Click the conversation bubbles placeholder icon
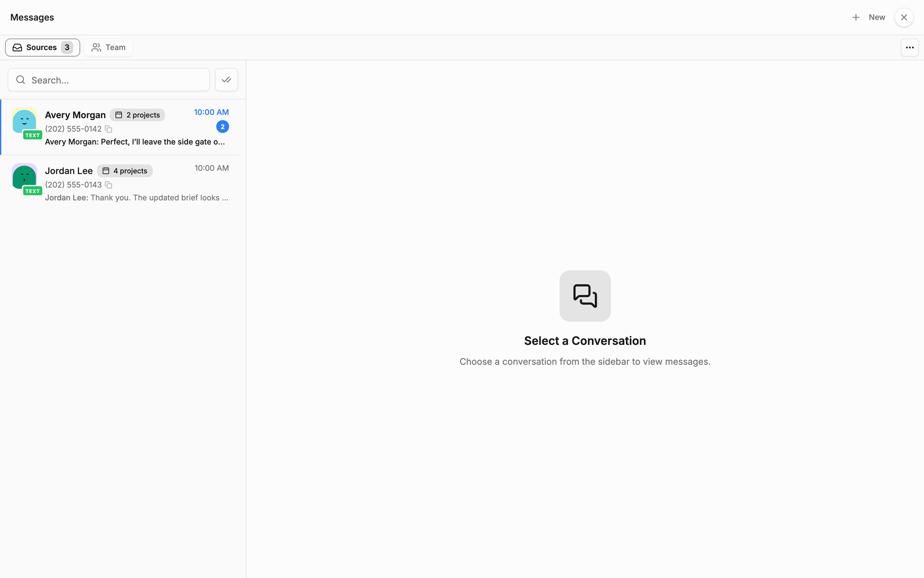The image size is (924, 578). click(585, 296)
